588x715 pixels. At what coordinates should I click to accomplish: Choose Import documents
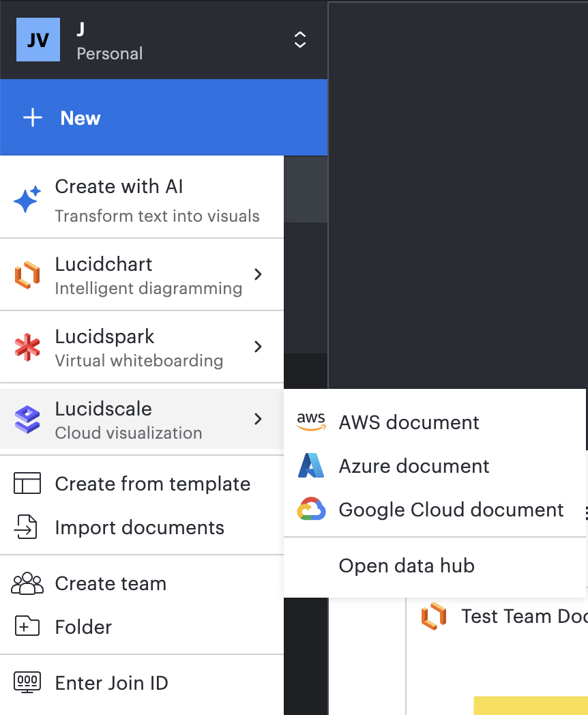142,527
